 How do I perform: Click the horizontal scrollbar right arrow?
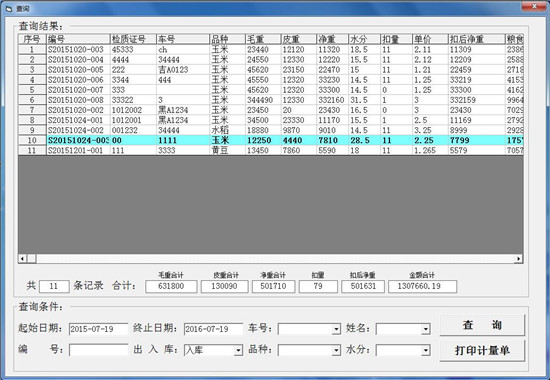pos(518,259)
